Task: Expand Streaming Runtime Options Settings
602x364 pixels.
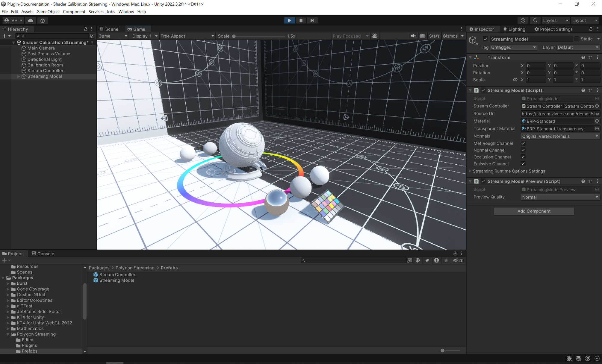Action: (x=470, y=171)
